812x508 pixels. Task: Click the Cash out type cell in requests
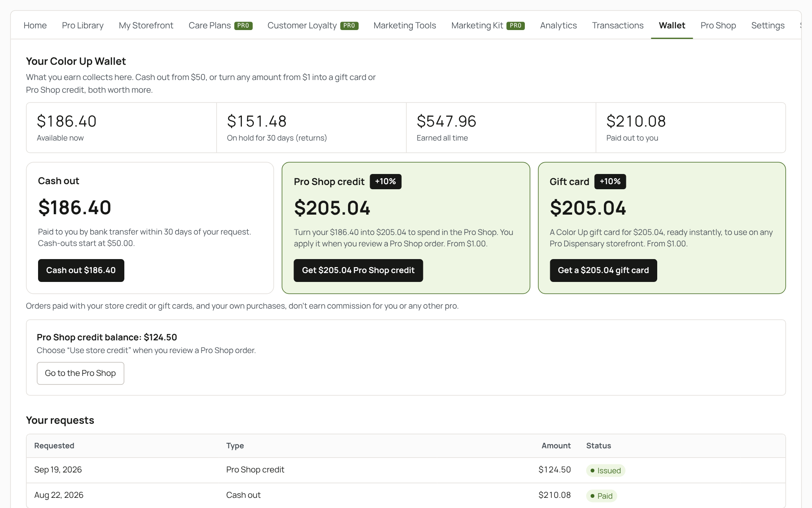coord(243,495)
